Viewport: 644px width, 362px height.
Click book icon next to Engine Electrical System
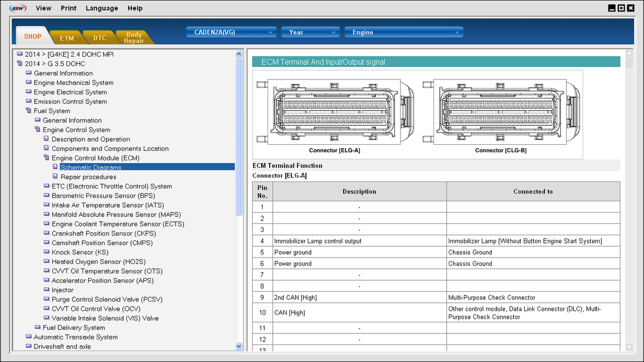tap(29, 92)
